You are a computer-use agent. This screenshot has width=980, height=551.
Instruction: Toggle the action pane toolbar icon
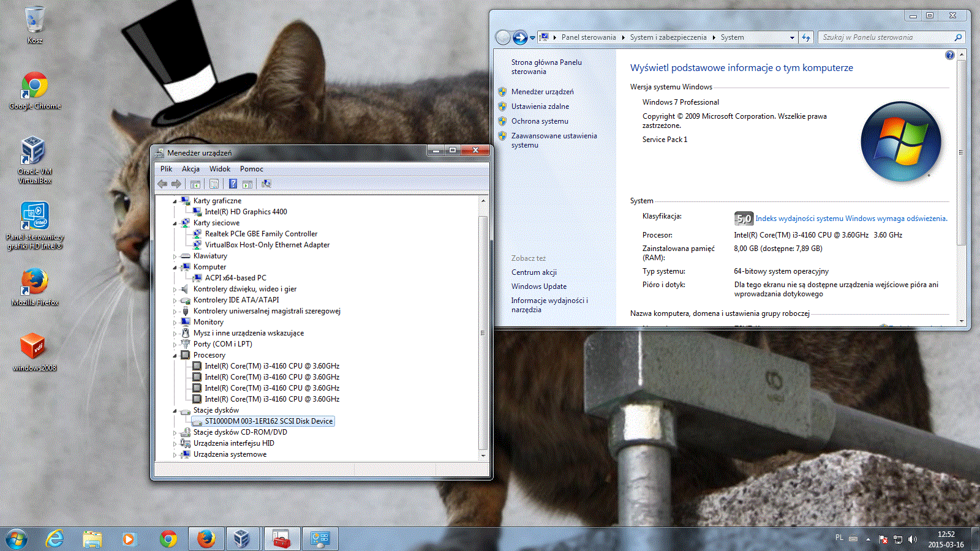click(x=247, y=184)
